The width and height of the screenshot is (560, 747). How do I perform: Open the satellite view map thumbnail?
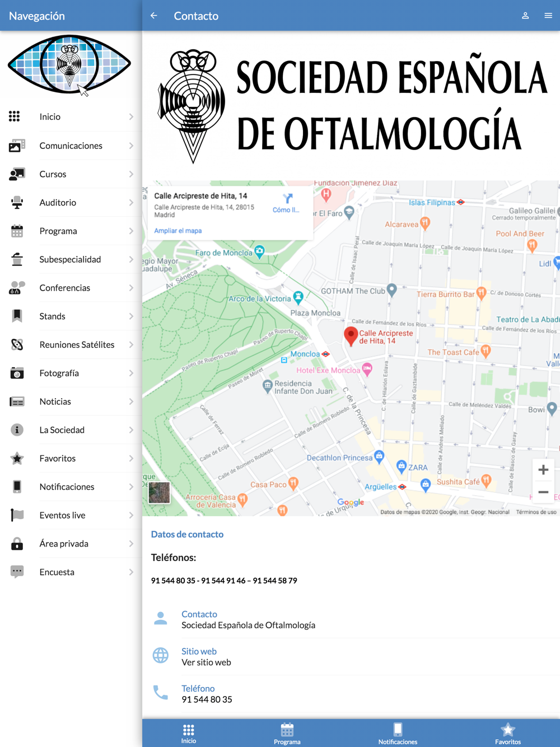click(x=159, y=493)
